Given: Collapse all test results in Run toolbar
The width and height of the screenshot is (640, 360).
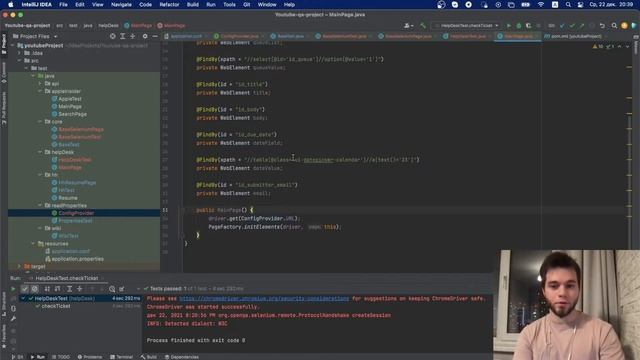Looking at the screenshot, I should (x=80, y=289).
